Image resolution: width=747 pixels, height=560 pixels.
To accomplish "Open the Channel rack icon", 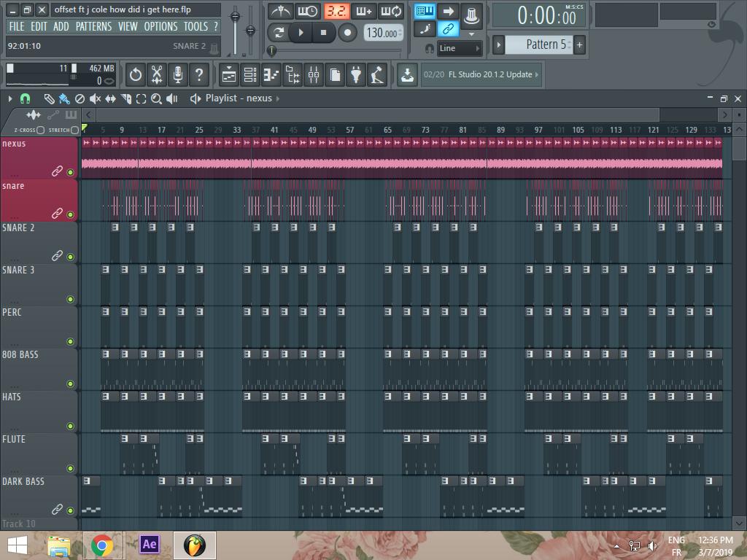I will pyautogui.click(x=250, y=75).
